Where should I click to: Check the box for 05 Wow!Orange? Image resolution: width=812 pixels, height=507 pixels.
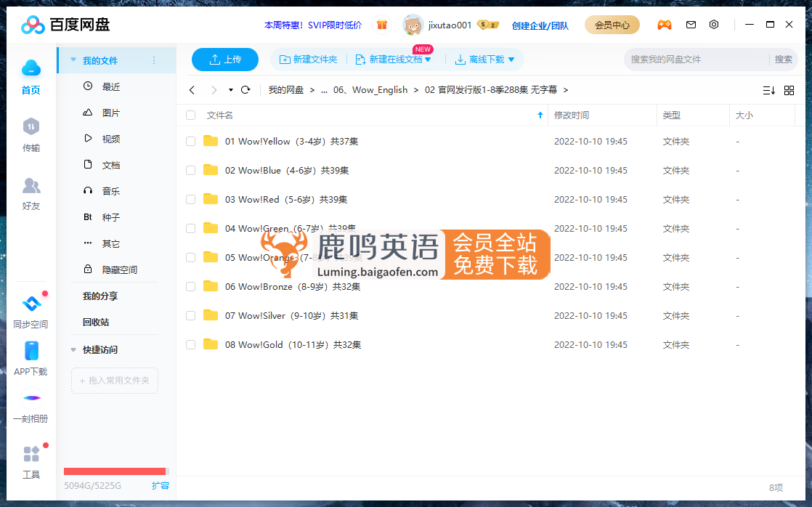pyautogui.click(x=190, y=257)
